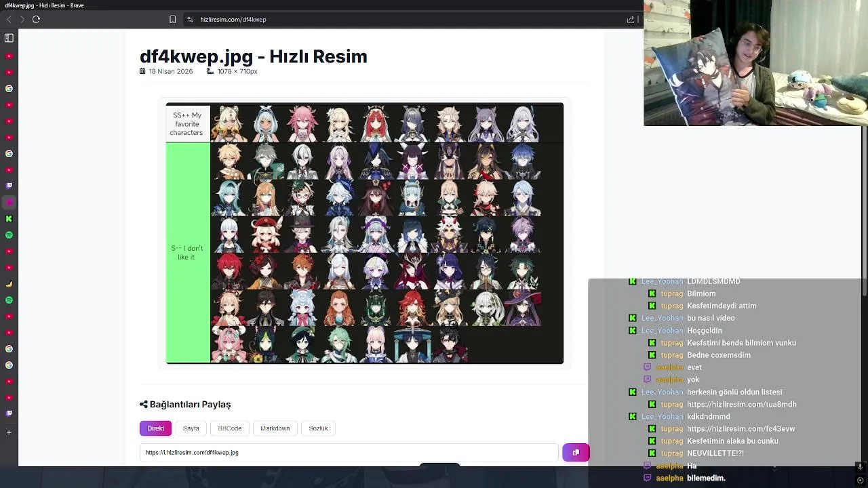Viewport: 868px width, 488px height.
Task: Click the microphone icon in chat overlay
Action: pyautogui.click(x=860, y=466)
